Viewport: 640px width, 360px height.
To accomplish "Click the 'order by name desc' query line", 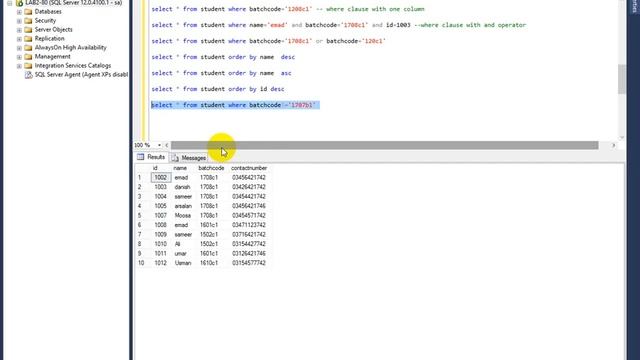I will coord(223,57).
